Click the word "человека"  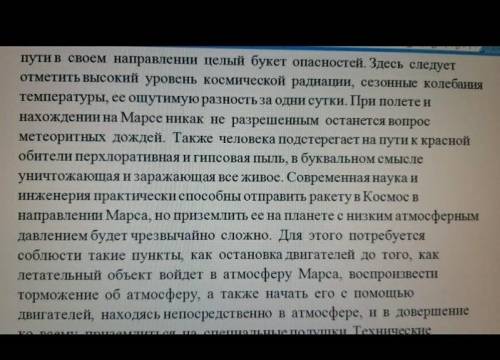click(x=247, y=139)
